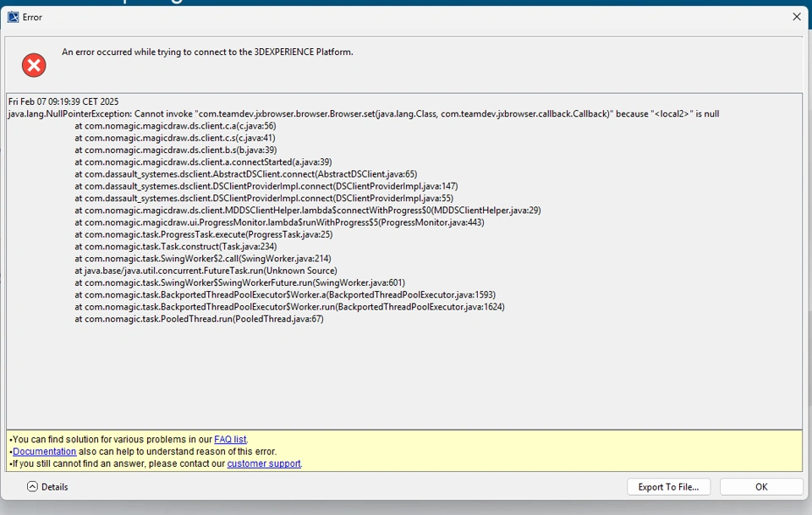Click Export To File button

pos(668,487)
